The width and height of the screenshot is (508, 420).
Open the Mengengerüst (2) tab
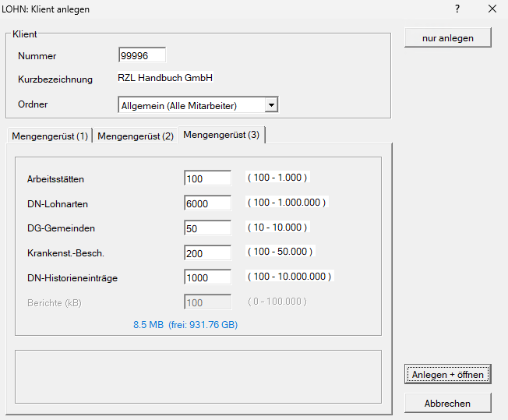(136, 136)
